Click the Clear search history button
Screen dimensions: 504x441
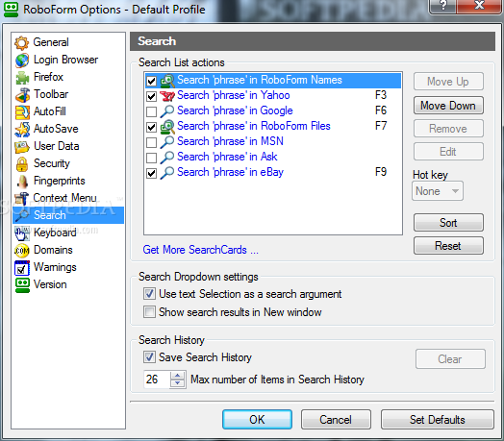click(x=450, y=359)
